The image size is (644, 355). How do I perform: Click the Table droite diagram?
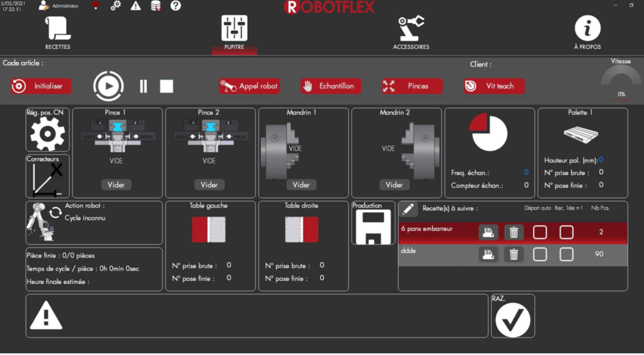(x=302, y=229)
